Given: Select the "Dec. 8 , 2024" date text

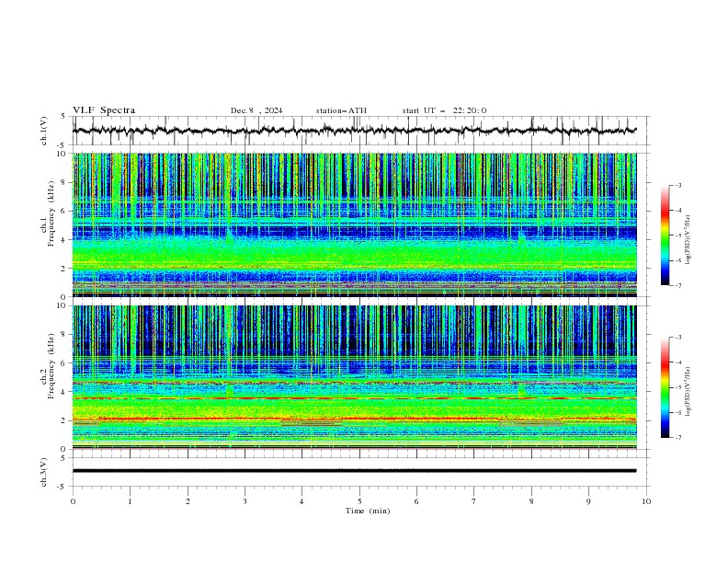Looking at the screenshot, I should (256, 110).
